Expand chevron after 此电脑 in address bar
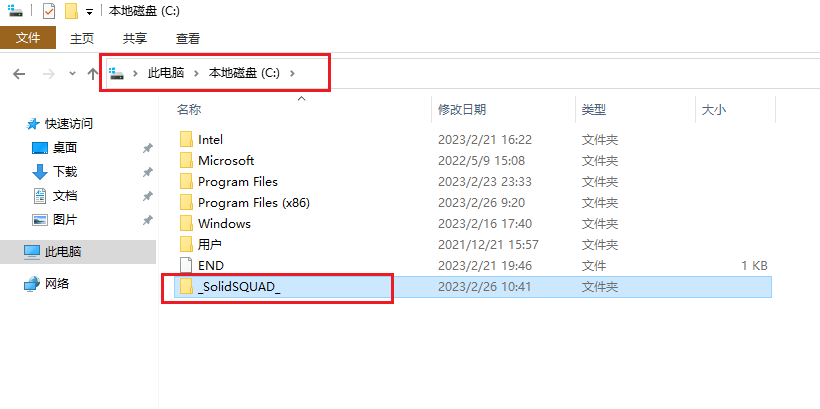The width and height of the screenshot is (820, 409). point(197,74)
